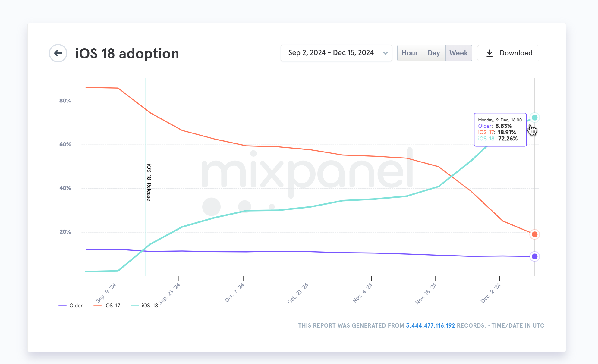This screenshot has height=364, width=598.
Task: Click the orange iOS 17 data point
Action: point(534,234)
